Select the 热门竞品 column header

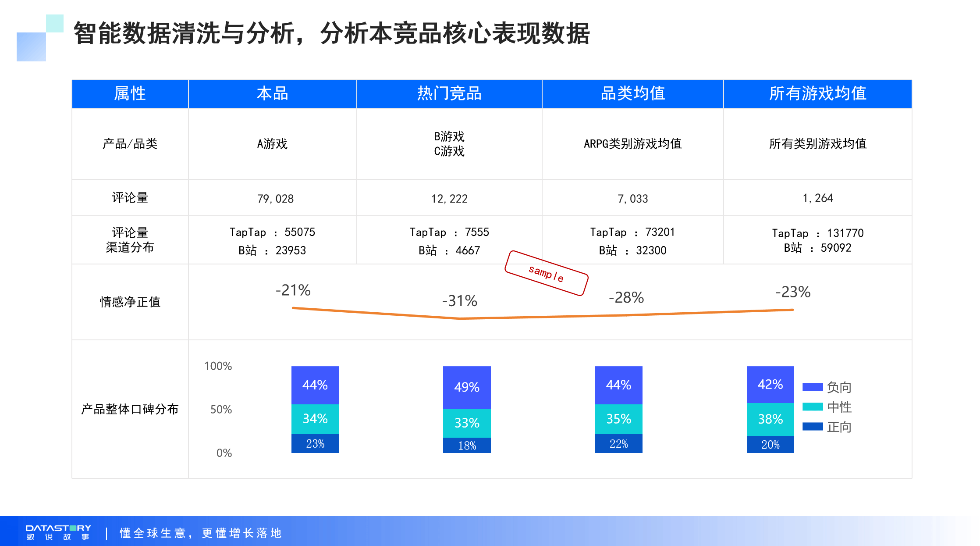449,93
